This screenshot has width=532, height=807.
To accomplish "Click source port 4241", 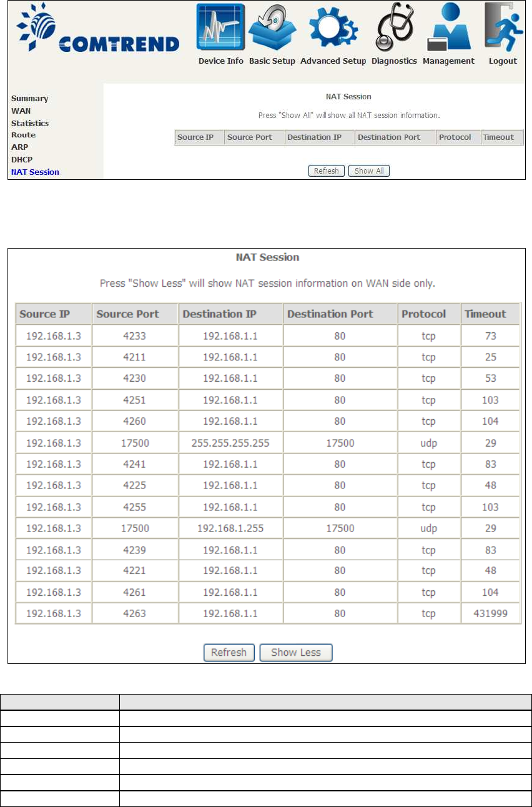I will (135, 464).
